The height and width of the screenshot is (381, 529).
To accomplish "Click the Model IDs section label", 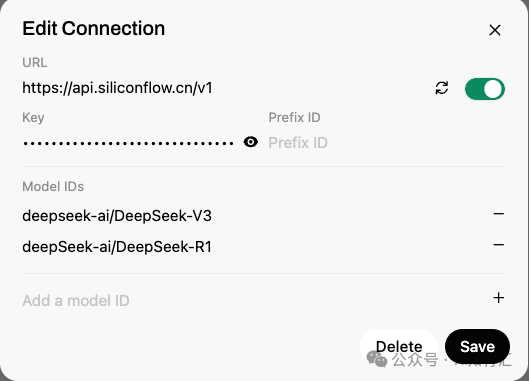I will coord(53,186).
